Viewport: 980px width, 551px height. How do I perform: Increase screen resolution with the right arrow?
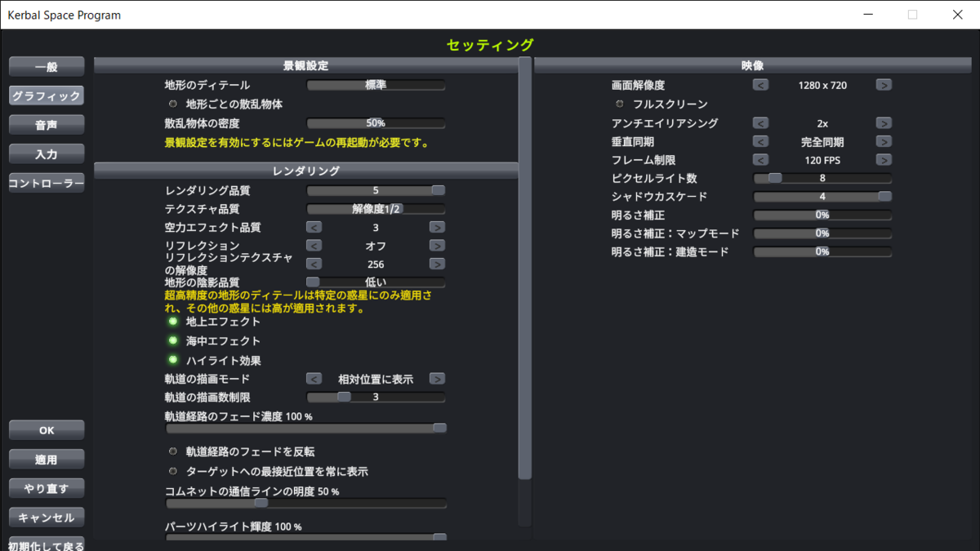883,84
